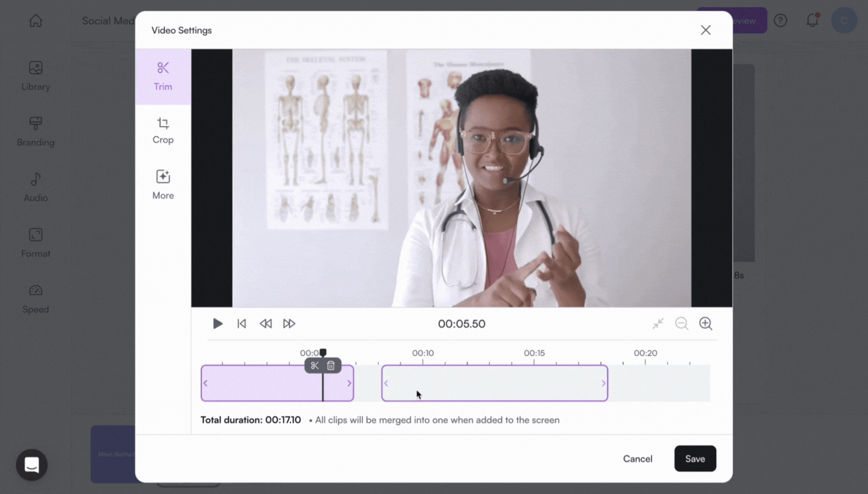Click the 00:20 timeline ruler mark

(x=645, y=353)
